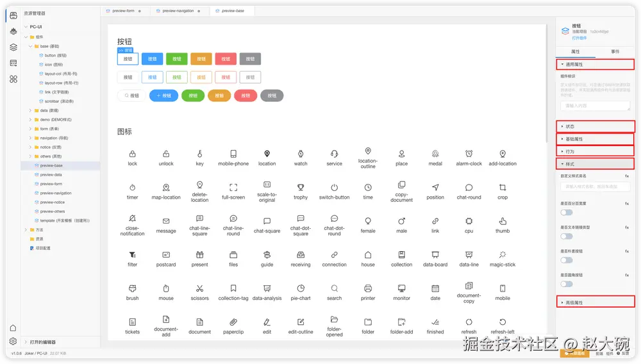This screenshot has width=641, height=364.
Task: Toggle the 是否百分百宽度 switch
Action: [567, 212]
